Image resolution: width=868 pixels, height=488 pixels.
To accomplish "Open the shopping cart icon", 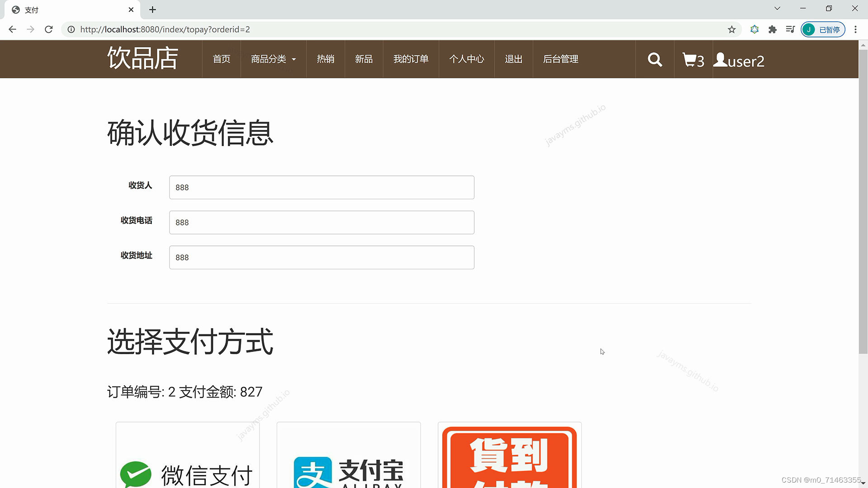I will (x=690, y=60).
